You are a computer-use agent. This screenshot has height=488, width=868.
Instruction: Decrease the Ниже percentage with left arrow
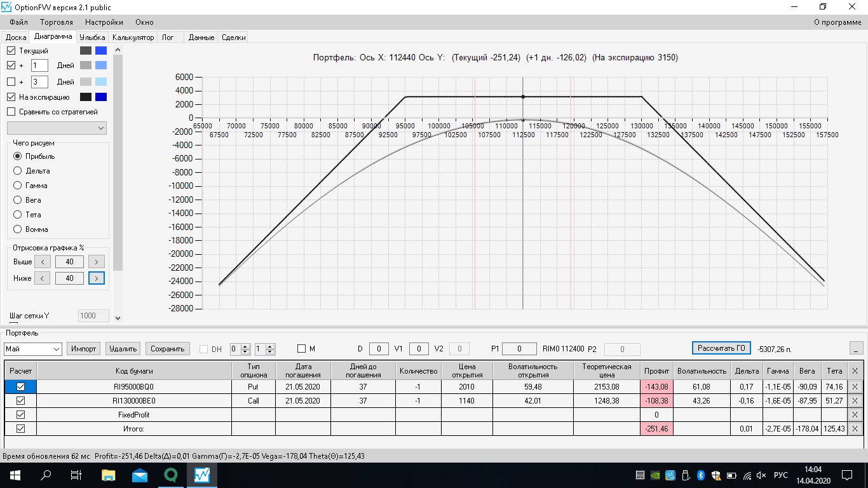click(x=42, y=278)
